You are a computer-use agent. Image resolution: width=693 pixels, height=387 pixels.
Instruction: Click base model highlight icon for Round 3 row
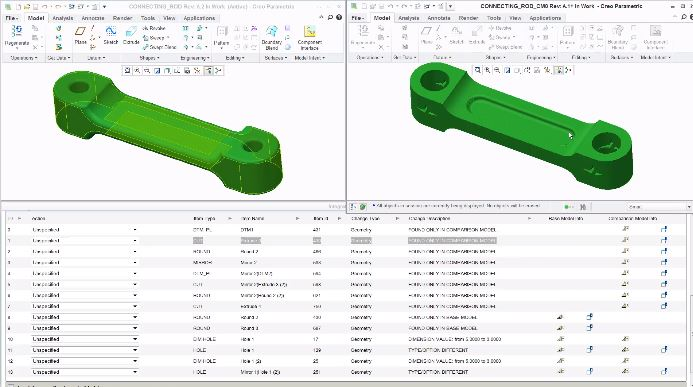pos(589,328)
